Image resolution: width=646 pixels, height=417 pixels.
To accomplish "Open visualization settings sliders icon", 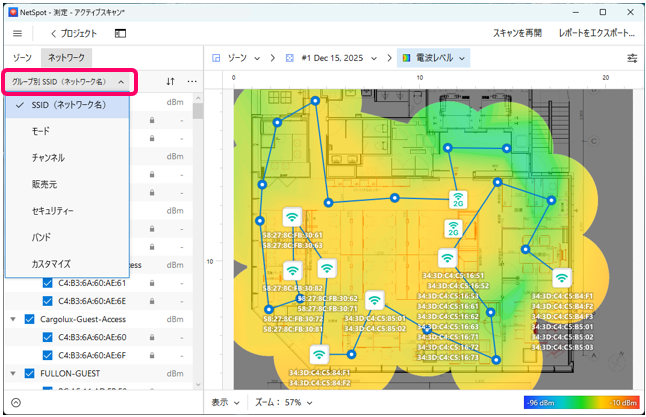I will click(632, 58).
